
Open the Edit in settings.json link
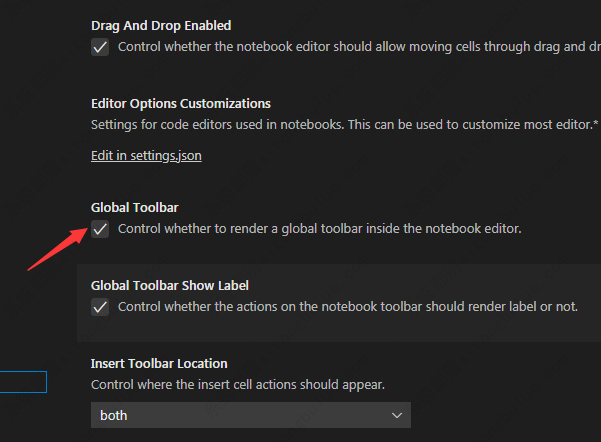pyautogui.click(x=146, y=156)
